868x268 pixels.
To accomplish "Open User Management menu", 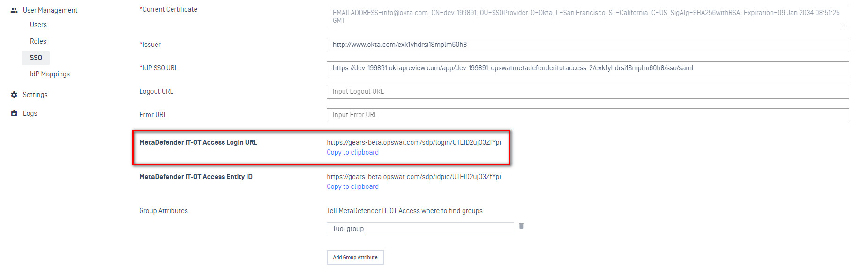I will (50, 10).
